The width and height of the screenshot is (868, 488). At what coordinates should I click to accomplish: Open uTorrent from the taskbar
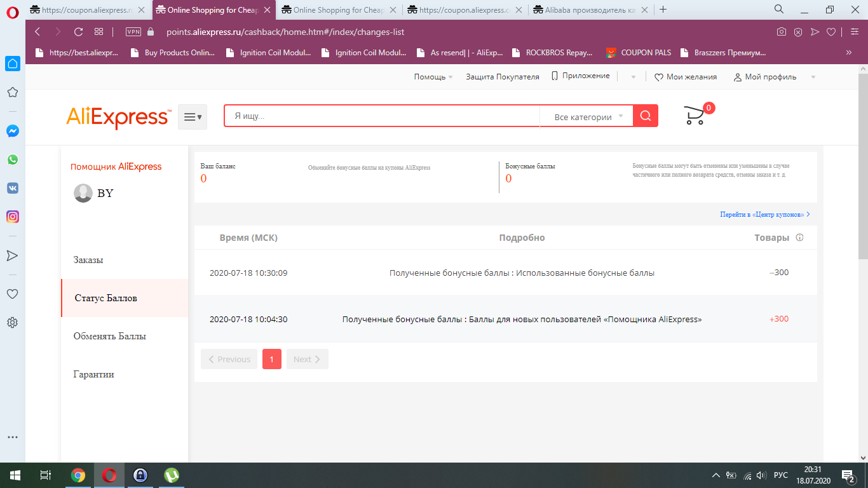tap(171, 475)
